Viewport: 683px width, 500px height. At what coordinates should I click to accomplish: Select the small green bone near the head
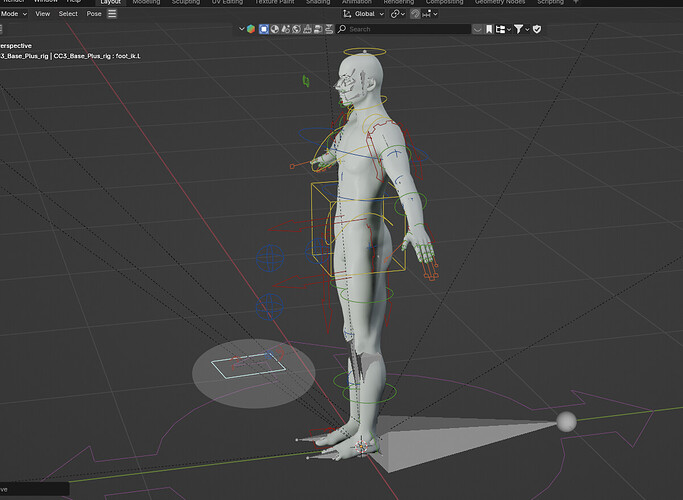(x=306, y=81)
